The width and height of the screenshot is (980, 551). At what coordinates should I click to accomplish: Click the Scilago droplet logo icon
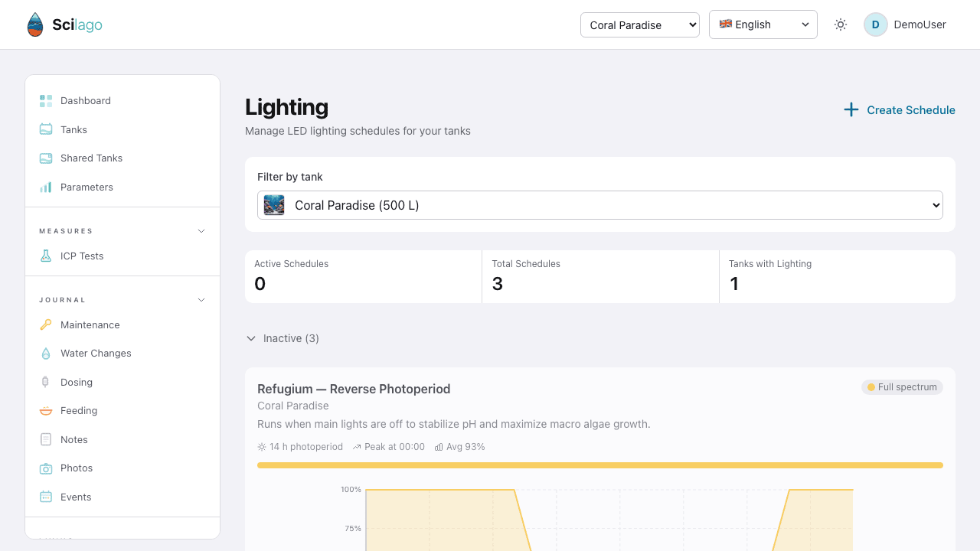point(35,24)
